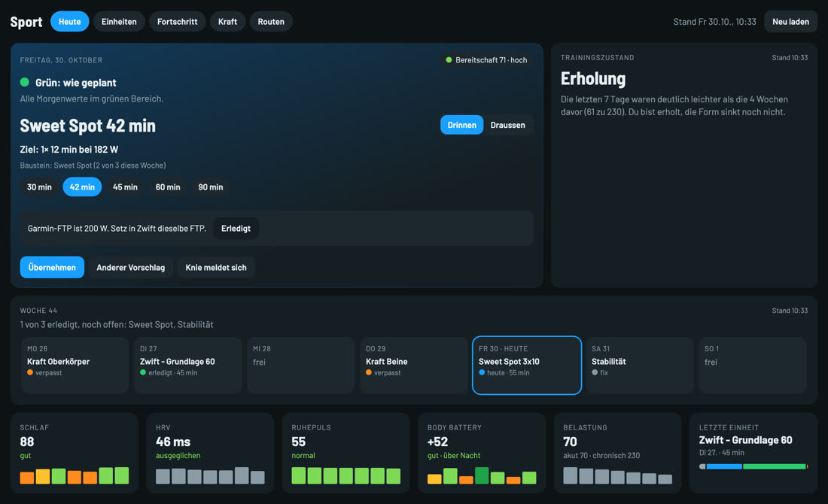Viewport: 828px width, 504px height.
Task: Select the Drinnen option
Action: (x=461, y=125)
